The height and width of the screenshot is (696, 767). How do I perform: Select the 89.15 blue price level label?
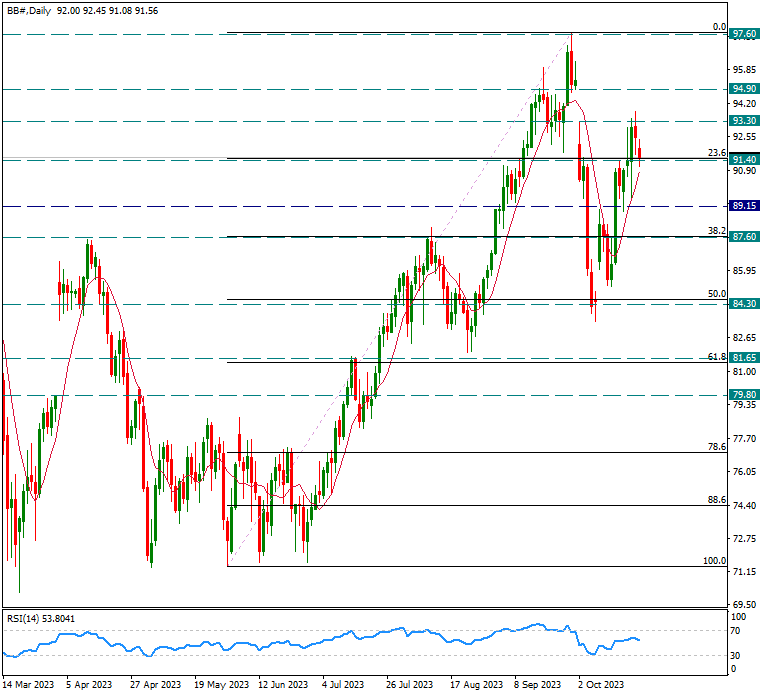coord(744,205)
